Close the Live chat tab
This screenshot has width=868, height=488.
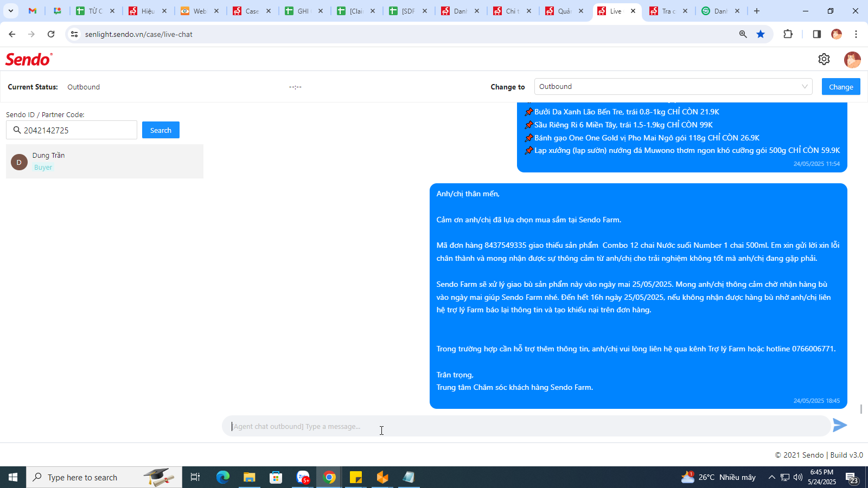click(x=633, y=11)
